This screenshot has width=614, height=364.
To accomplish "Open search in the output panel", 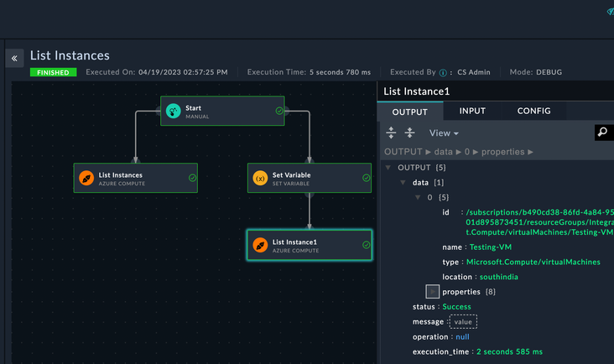I will click(x=602, y=133).
